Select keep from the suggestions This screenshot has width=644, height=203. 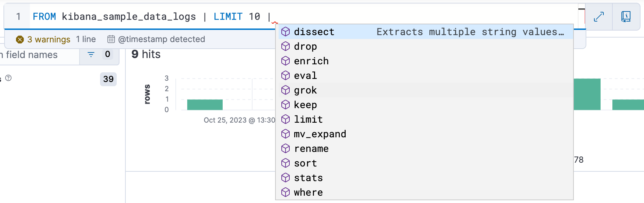pyautogui.click(x=424, y=105)
